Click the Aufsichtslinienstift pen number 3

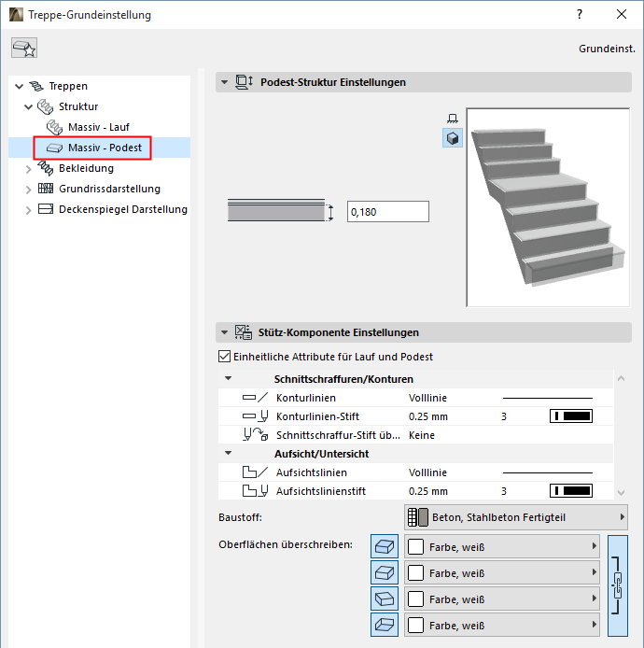click(504, 491)
